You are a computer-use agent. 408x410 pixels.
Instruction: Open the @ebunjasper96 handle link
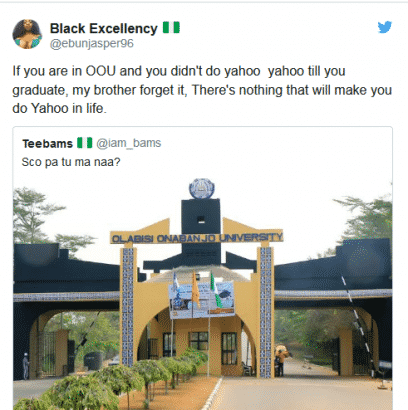[92, 43]
